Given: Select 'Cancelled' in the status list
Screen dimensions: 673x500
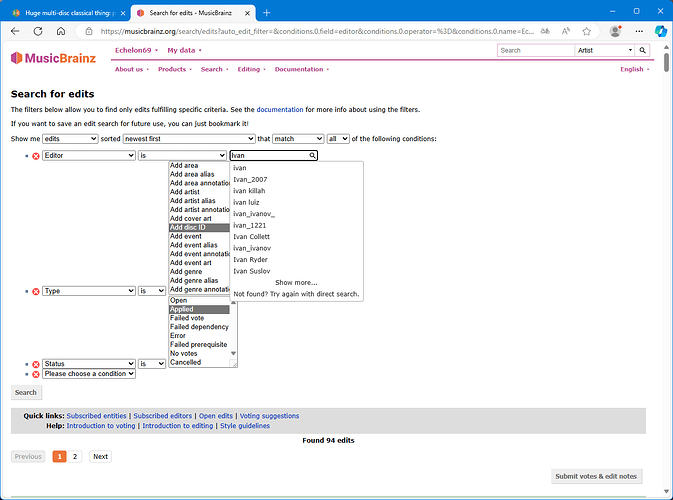Looking at the screenshot, I should [x=199, y=362].
